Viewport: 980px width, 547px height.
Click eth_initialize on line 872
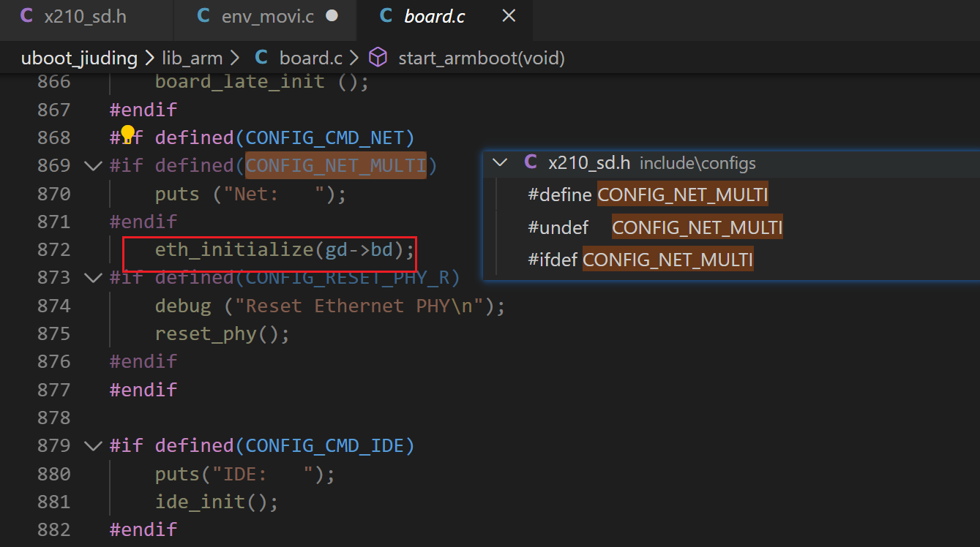tap(234, 249)
